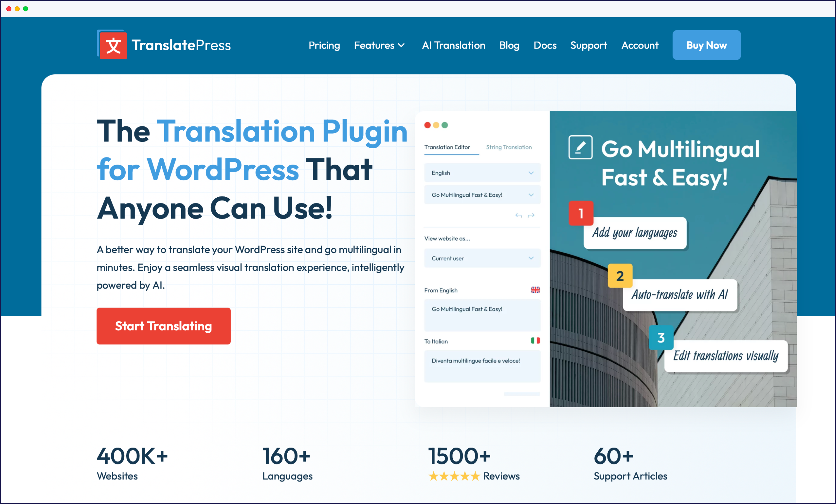Click the Add your languages label
The height and width of the screenshot is (504, 836).
point(635,233)
